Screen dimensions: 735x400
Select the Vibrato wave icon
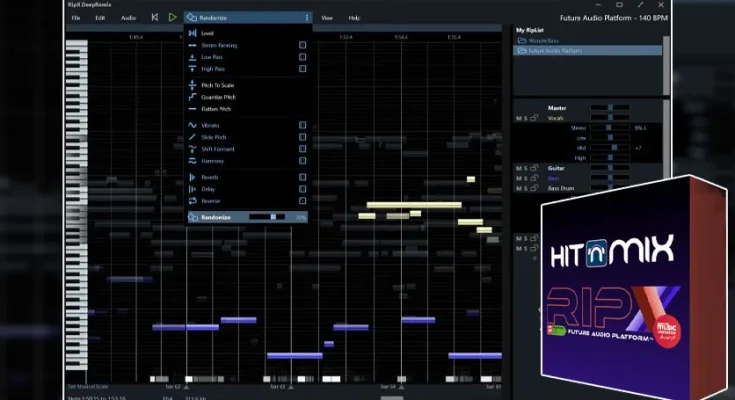tap(192, 125)
